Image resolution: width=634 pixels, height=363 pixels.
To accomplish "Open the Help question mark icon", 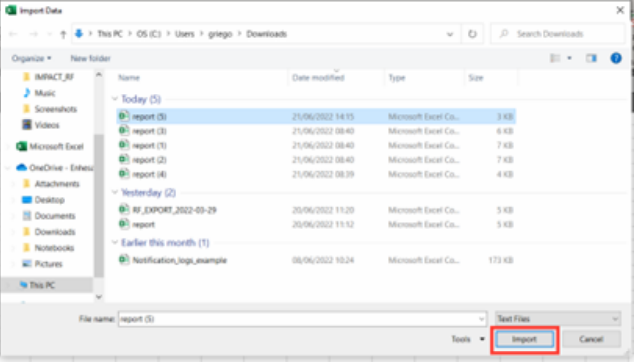I will [616, 58].
